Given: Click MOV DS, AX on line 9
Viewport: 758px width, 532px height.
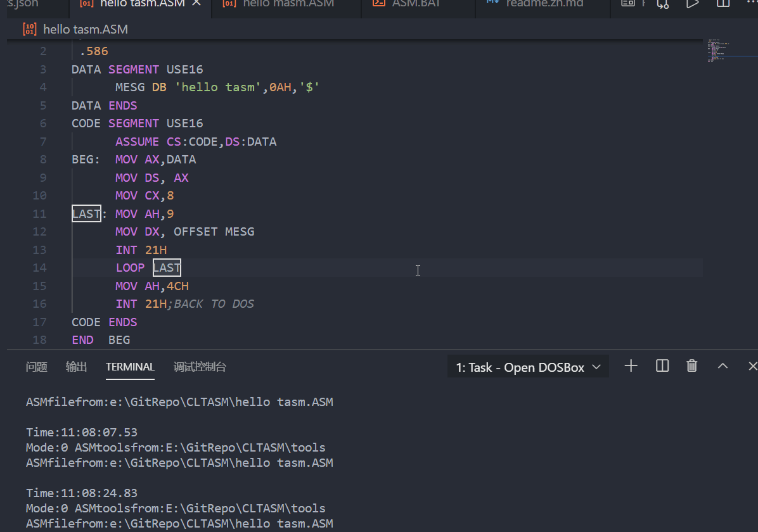Looking at the screenshot, I should tap(152, 178).
